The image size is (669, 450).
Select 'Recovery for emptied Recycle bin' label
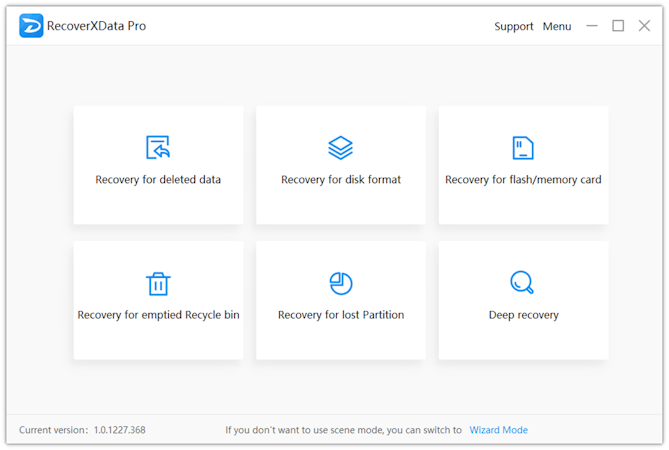[x=158, y=315]
